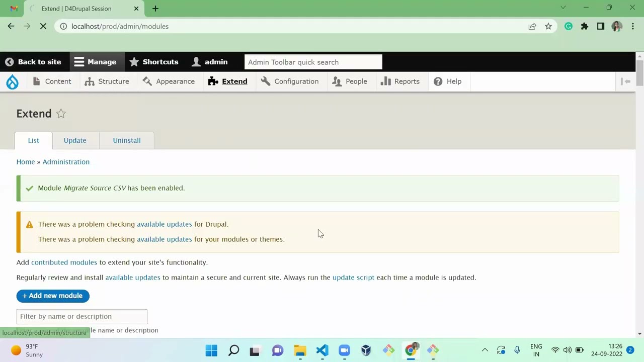The image size is (644, 362).
Task: Close the Extend D4Drupal Session tab
Action: tap(136, 9)
